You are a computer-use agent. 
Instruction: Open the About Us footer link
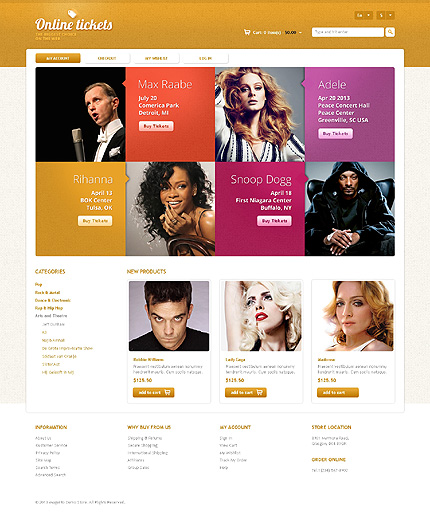click(43, 438)
